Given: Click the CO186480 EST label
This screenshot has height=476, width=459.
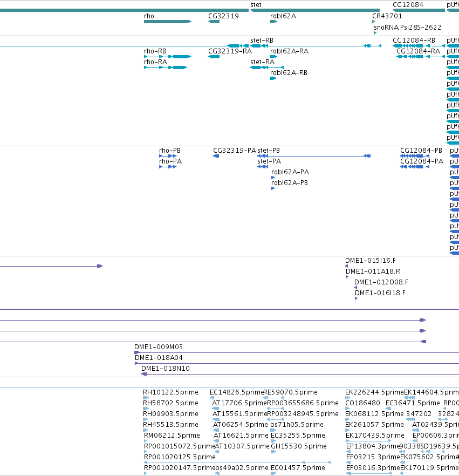Looking at the screenshot, I should coord(363,403).
